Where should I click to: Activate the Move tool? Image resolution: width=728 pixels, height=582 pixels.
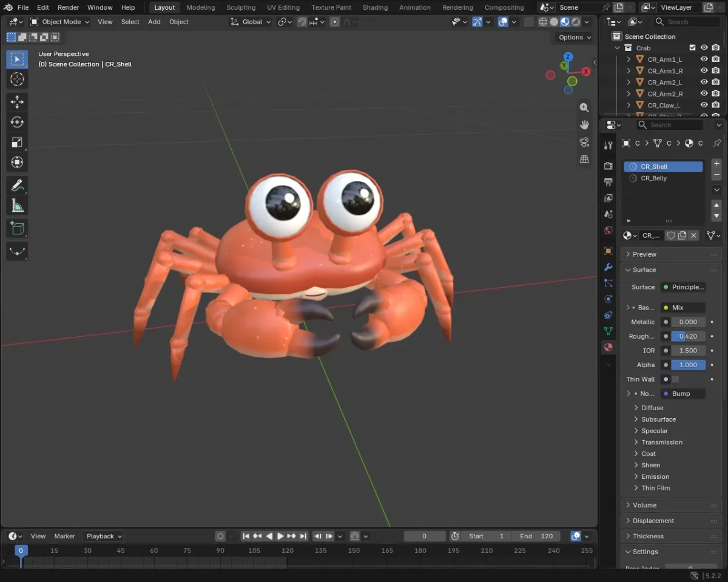17,102
